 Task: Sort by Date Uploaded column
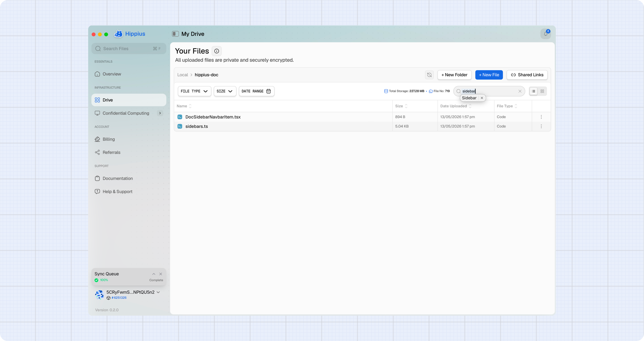click(456, 106)
